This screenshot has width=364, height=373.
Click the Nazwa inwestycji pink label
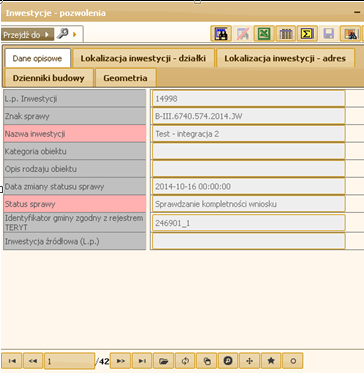[75, 134]
